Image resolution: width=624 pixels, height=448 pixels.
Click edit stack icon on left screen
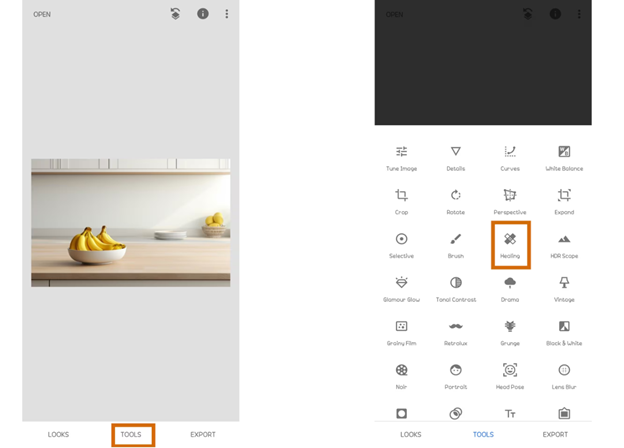tap(176, 14)
